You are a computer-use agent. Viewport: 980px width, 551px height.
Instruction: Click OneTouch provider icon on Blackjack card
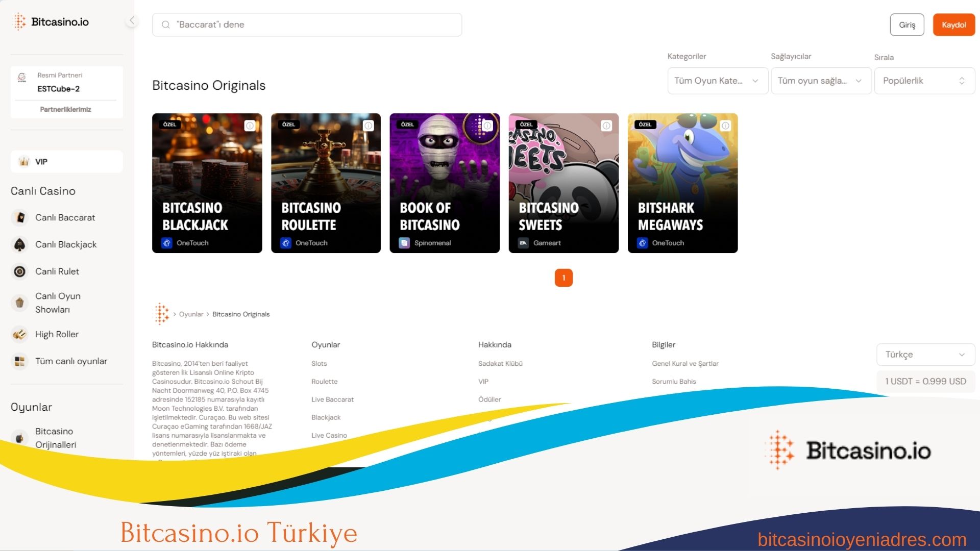pyautogui.click(x=167, y=243)
